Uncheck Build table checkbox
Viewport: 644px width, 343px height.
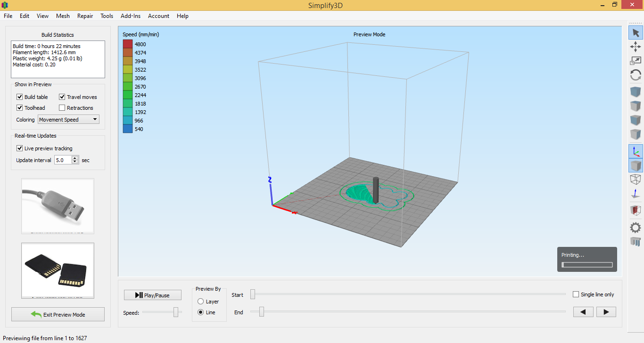point(20,97)
